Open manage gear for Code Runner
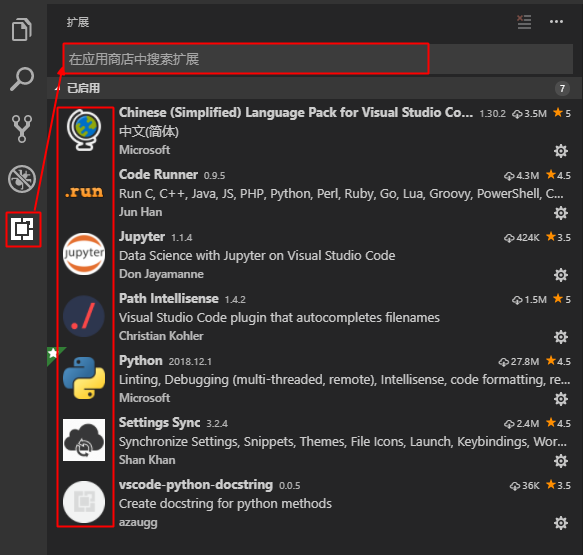The width and height of the screenshot is (583, 555). pyautogui.click(x=561, y=213)
